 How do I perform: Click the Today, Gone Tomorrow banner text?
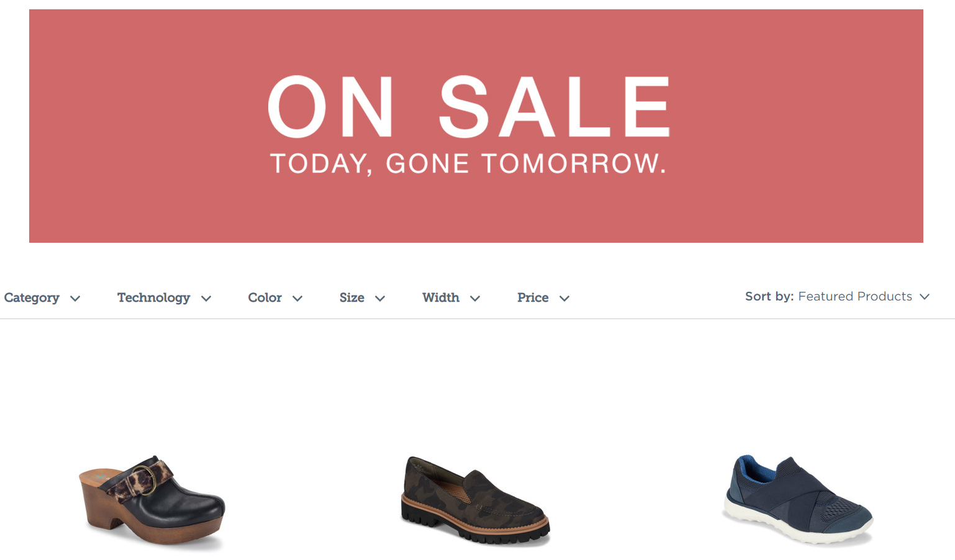click(468, 164)
